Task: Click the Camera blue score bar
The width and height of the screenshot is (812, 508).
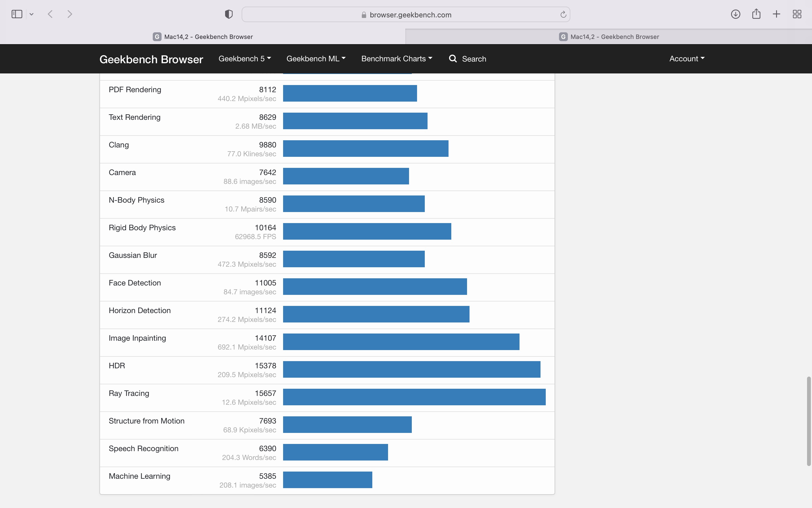Action: (x=346, y=176)
